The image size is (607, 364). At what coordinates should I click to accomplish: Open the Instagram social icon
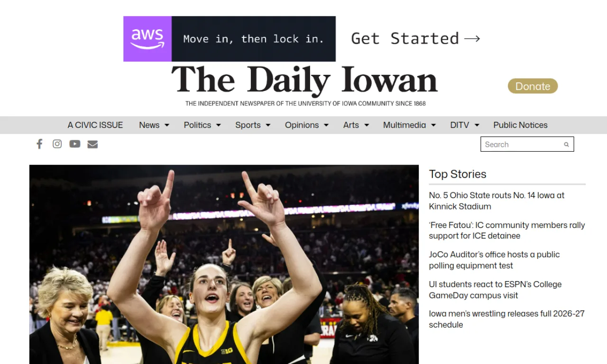(x=57, y=144)
